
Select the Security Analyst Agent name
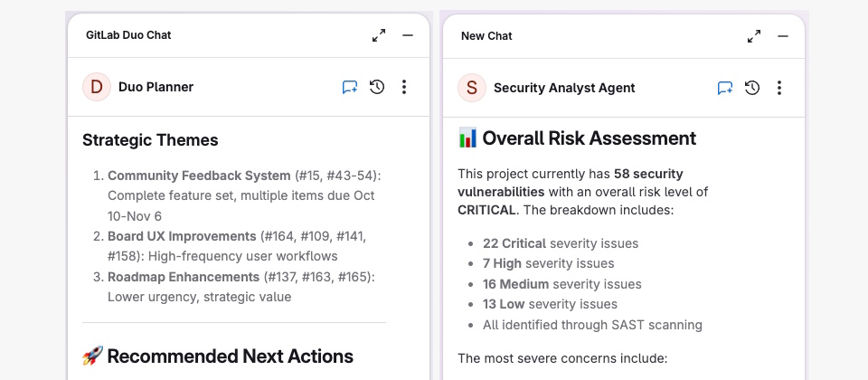coord(564,88)
